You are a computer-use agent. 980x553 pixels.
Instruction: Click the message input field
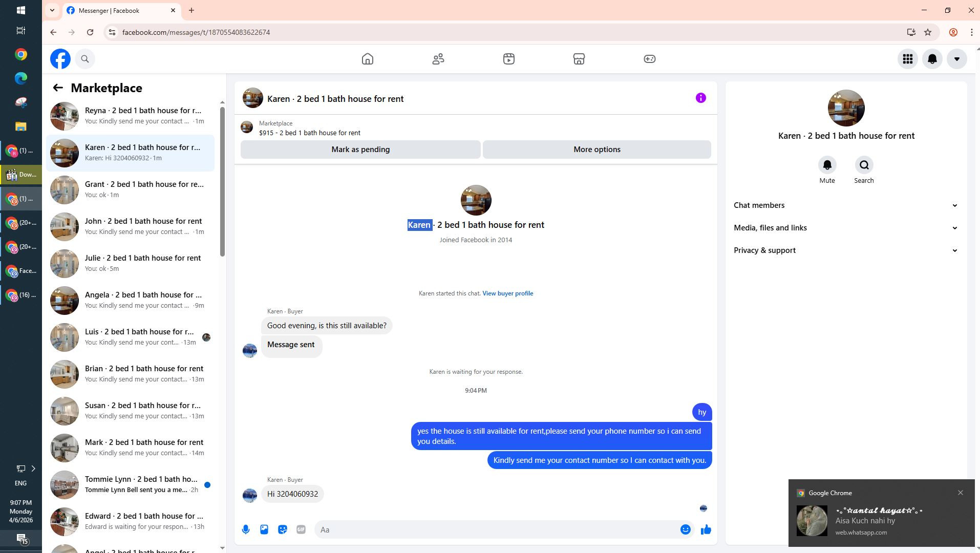(497, 529)
